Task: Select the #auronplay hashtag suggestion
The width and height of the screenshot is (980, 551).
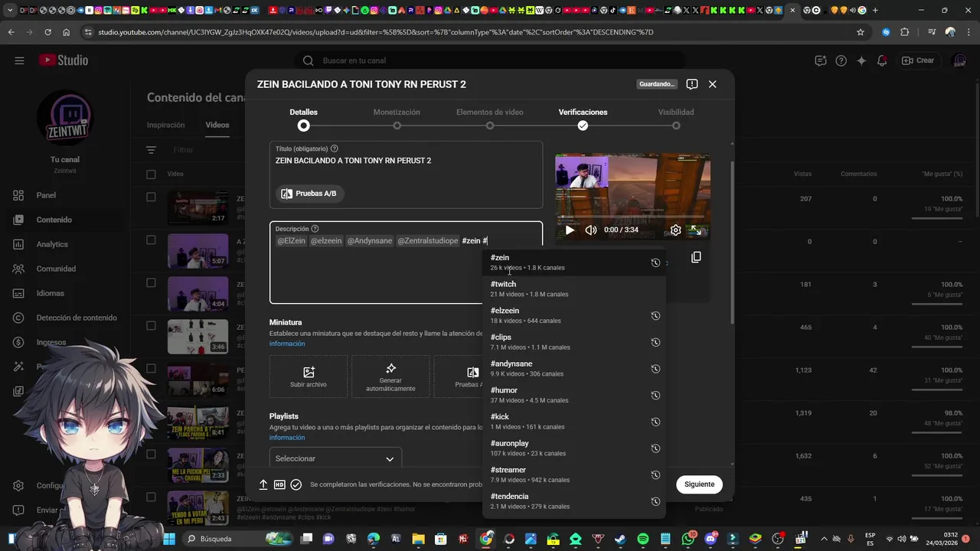Action: [574, 448]
